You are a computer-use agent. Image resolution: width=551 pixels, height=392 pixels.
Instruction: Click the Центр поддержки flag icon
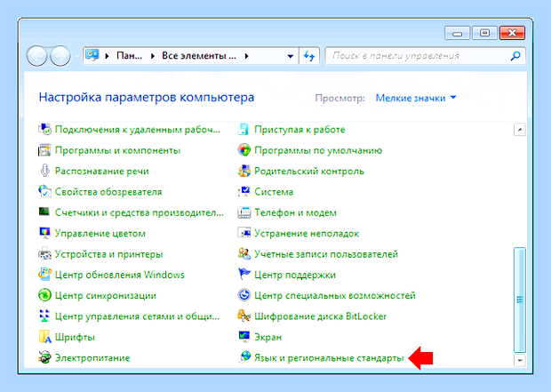[x=244, y=274]
